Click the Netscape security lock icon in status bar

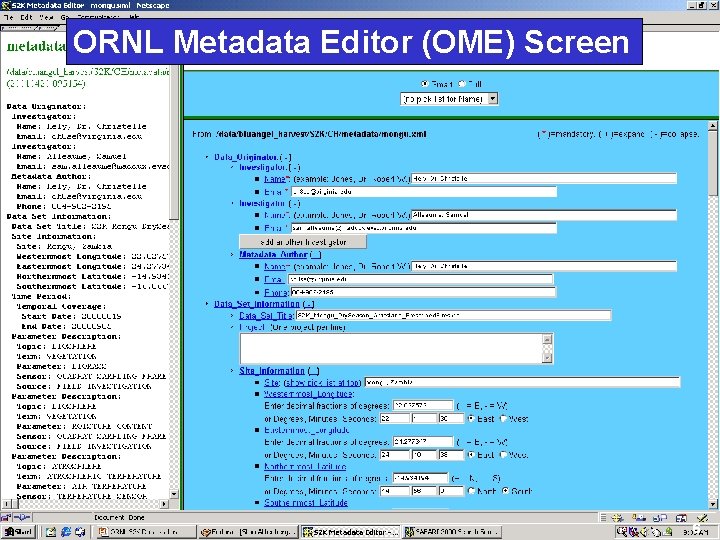coord(6,518)
